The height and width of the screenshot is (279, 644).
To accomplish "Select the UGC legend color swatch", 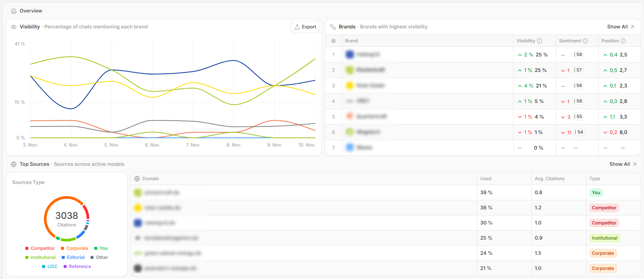I will pos(44,267).
